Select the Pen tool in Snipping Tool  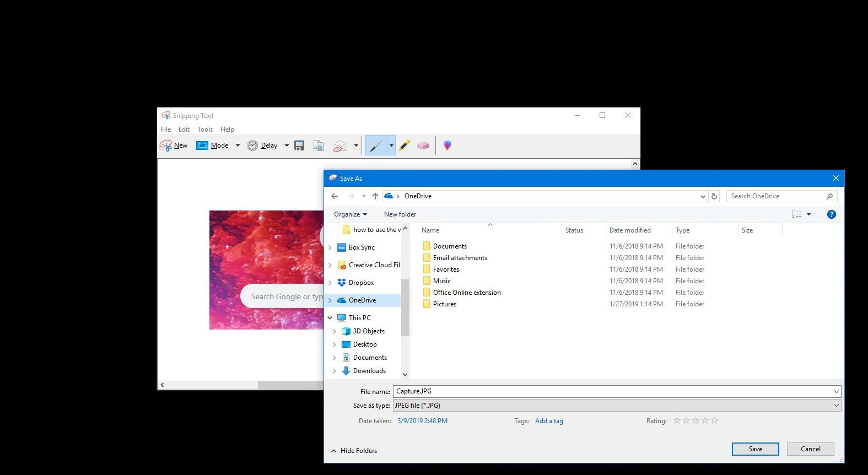click(376, 145)
